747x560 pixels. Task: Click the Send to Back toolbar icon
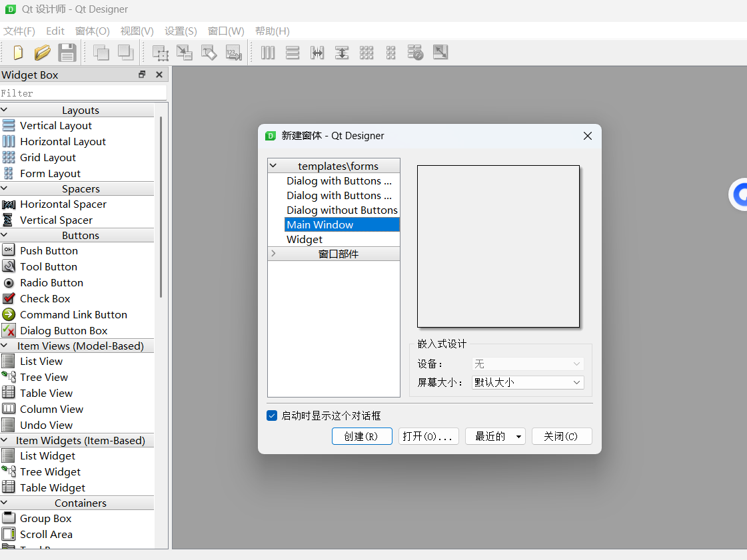pos(101,53)
